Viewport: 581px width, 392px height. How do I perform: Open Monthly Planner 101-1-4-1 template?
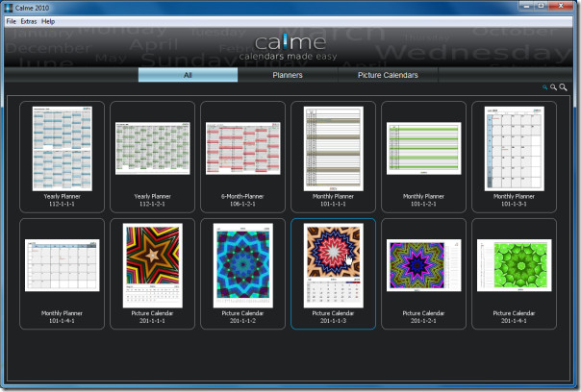click(x=62, y=274)
